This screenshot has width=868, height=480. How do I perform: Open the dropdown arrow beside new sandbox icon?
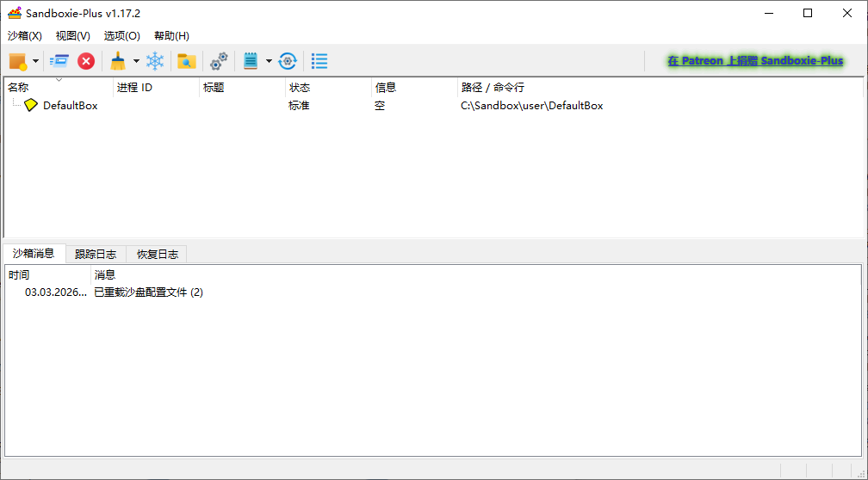pos(36,62)
